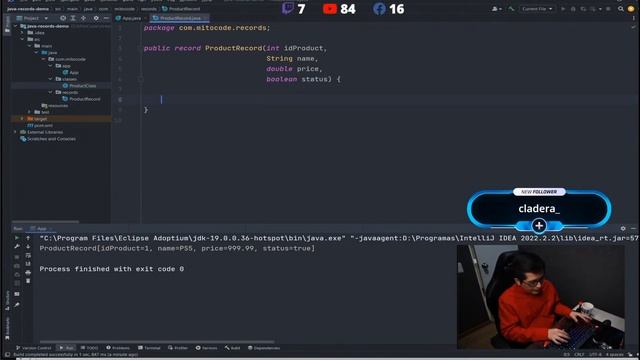Open the Profiler tool window tab
Image resolution: width=640 pixels, height=360 pixels.
tap(178, 348)
